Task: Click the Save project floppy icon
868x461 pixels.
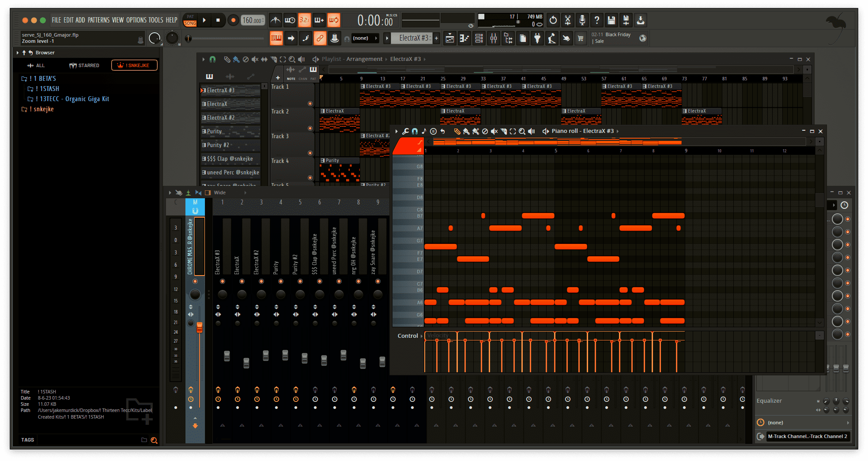Action: coord(611,20)
